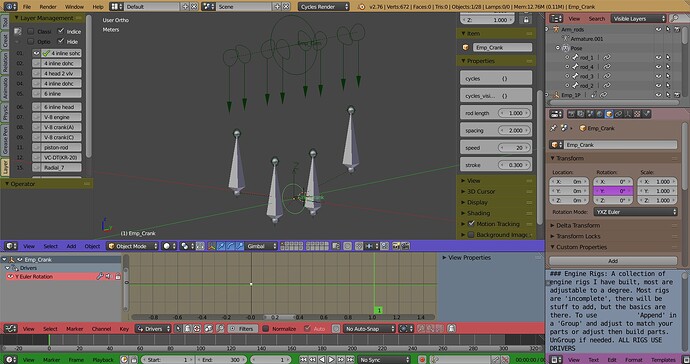
Task: Switch to the Tool shelf tab
Action: click(x=5, y=22)
